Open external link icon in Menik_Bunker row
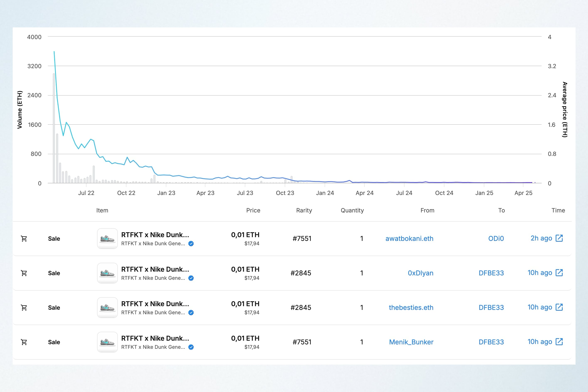Screen dimensions: 588x392 (x=559, y=342)
